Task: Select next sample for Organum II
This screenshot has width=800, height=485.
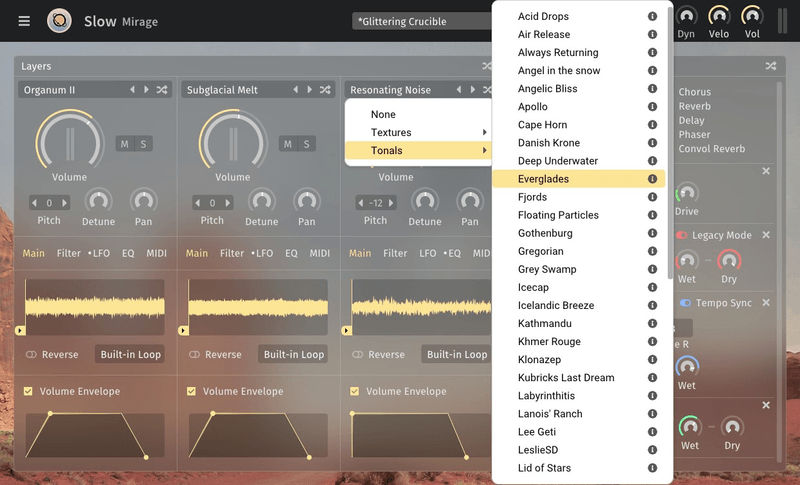Action: point(146,90)
